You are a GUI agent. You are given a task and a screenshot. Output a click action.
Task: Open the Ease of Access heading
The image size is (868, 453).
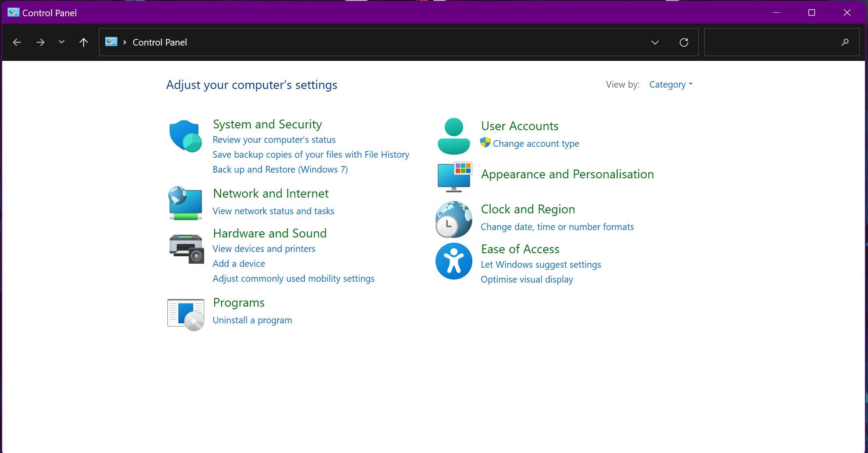coord(520,249)
